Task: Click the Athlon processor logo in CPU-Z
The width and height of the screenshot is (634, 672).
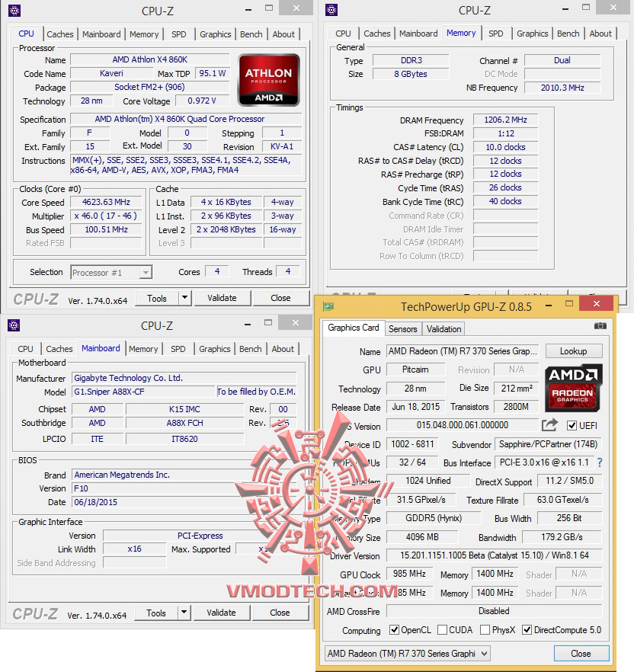Action: 268,80
